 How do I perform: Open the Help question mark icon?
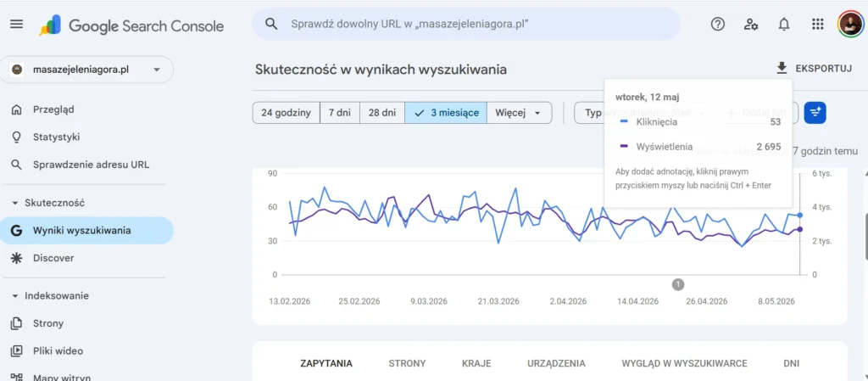click(x=718, y=25)
